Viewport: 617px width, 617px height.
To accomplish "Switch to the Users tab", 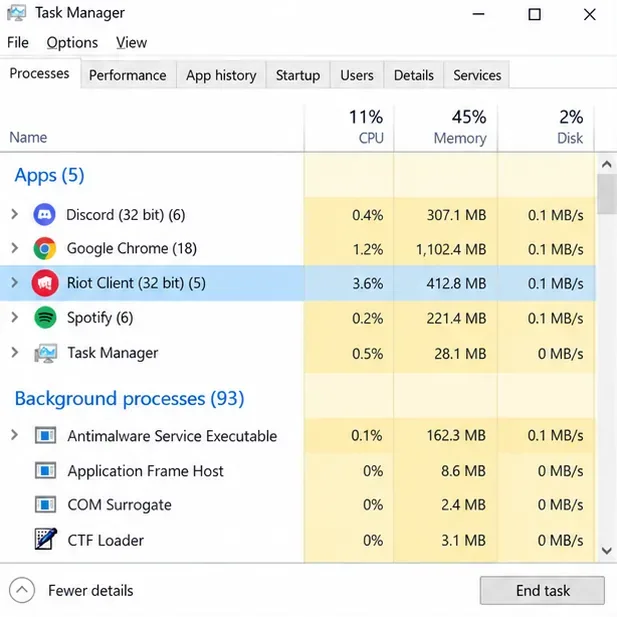I will (x=357, y=75).
